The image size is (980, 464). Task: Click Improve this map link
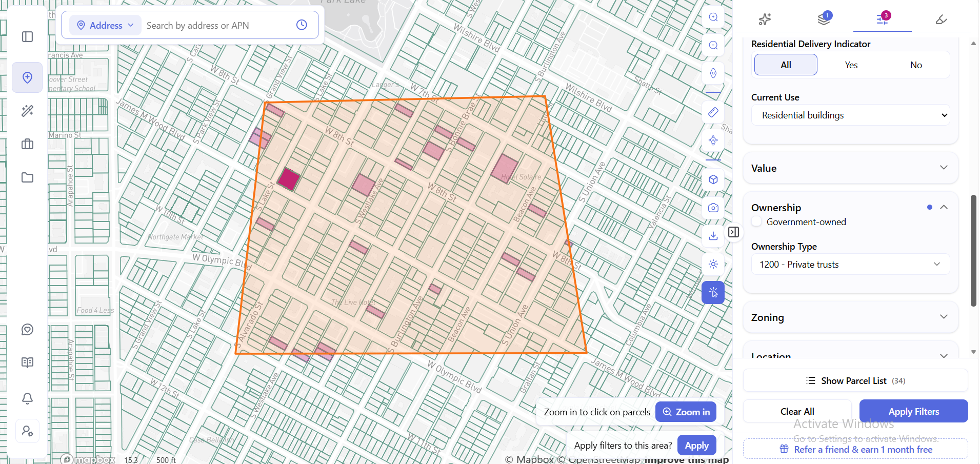click(686, 459)
